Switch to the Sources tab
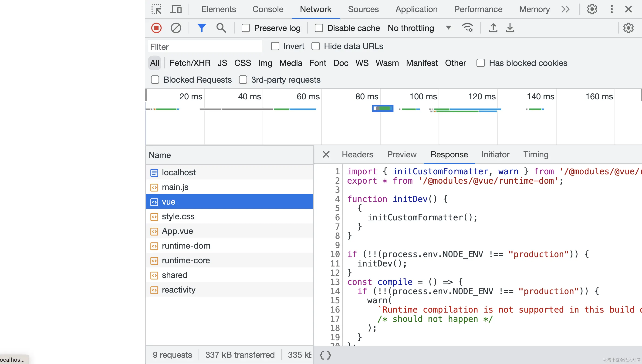Viewport: 642px width, 364px height. click(x=363, y=9)
